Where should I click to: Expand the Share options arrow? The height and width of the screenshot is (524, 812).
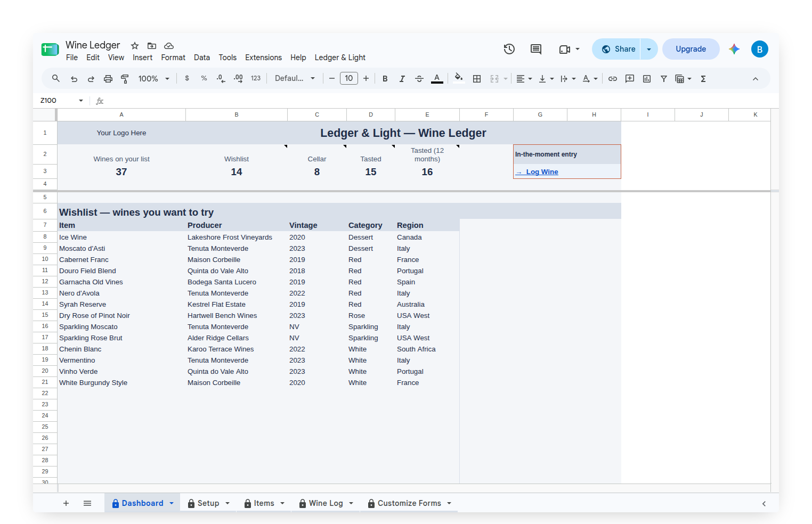(x=649, y=49)
